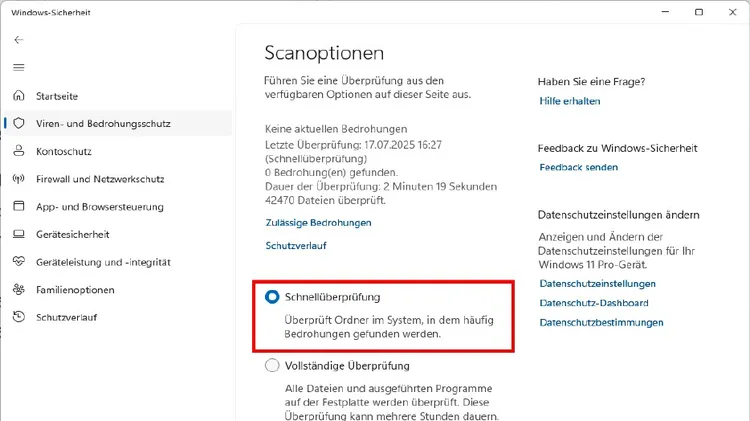Open the Zulässige Bedrohungen link
Image resolution: width=750 pixels, height=421 pixels.
click(319, 222)
